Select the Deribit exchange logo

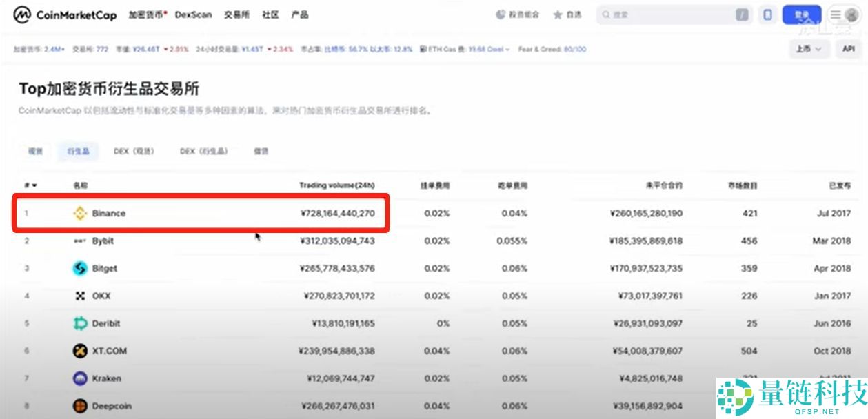click(x=79, y=323)
